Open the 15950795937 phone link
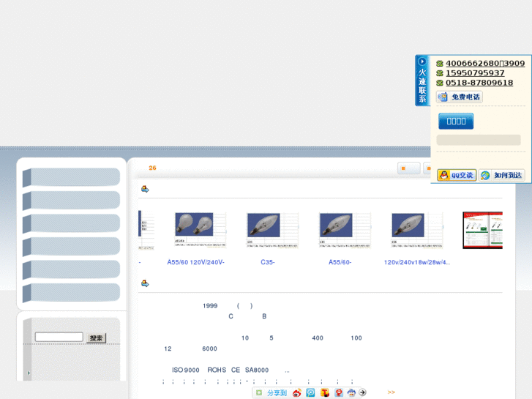This screenshot has height=399, width=532. click(475, 73)
